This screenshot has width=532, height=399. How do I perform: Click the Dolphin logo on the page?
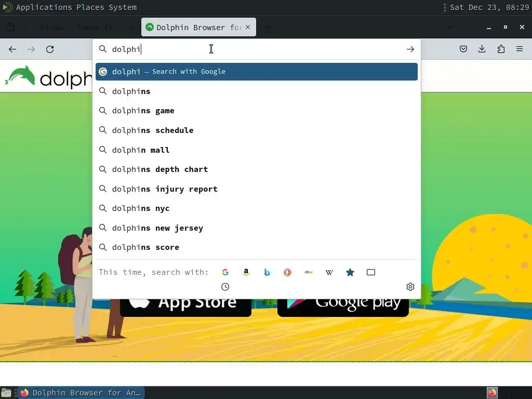[48, 77]
